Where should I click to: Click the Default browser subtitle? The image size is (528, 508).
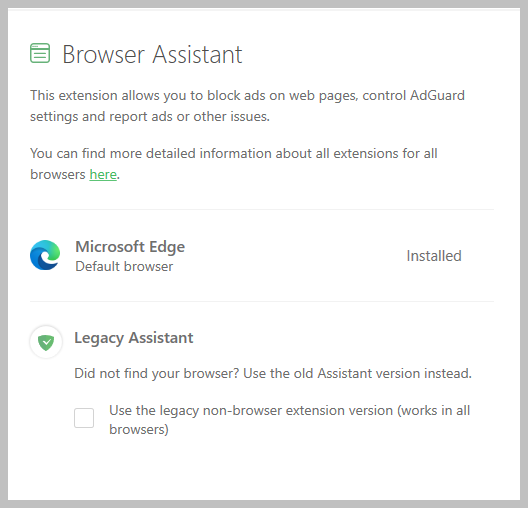coord(124,266)
